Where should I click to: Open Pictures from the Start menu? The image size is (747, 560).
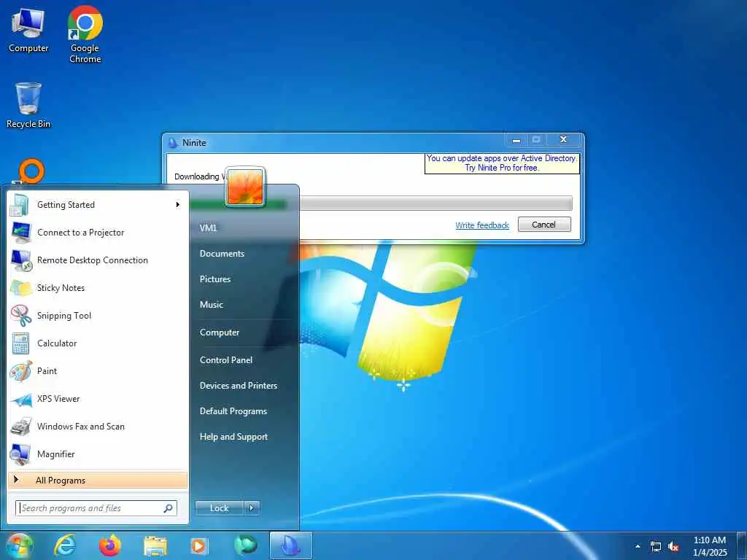pyautogui.click(x=215, y=279)
